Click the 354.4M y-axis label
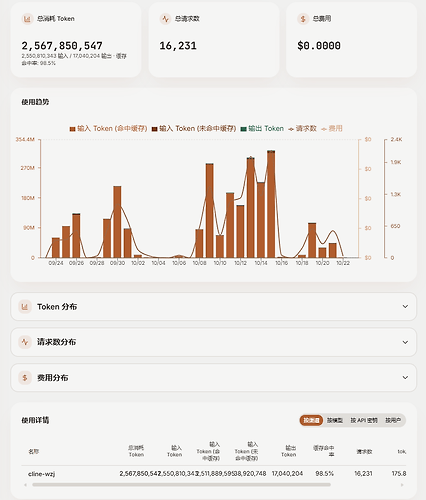The width and height of the screenshot is (426, 500). point(25,139)
